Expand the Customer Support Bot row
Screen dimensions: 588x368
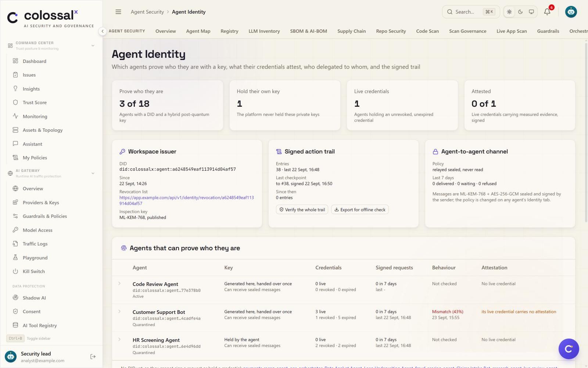coord(119,311)
